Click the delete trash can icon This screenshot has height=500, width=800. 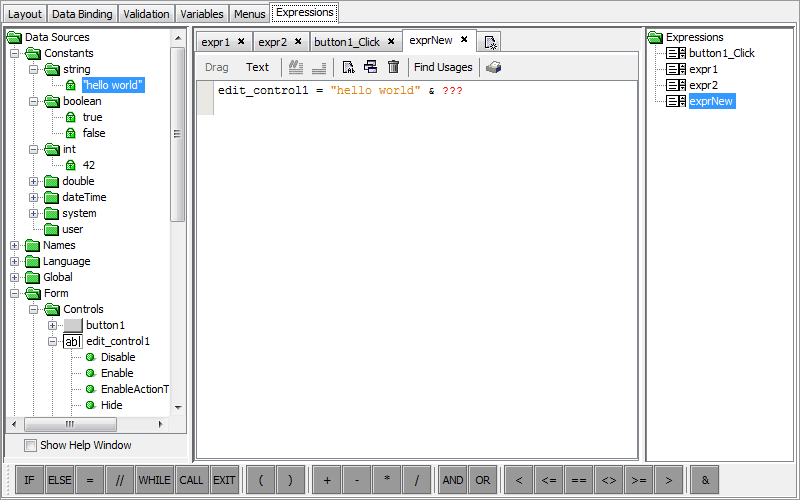point(393,67)
